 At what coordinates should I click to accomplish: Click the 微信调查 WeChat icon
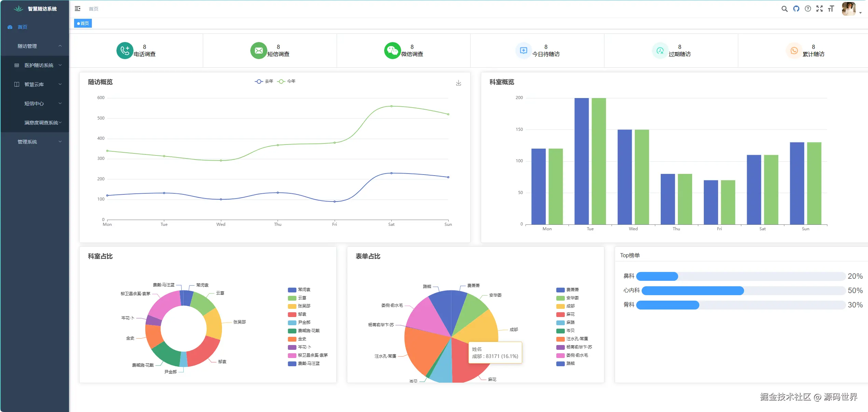tap(392, 51)
